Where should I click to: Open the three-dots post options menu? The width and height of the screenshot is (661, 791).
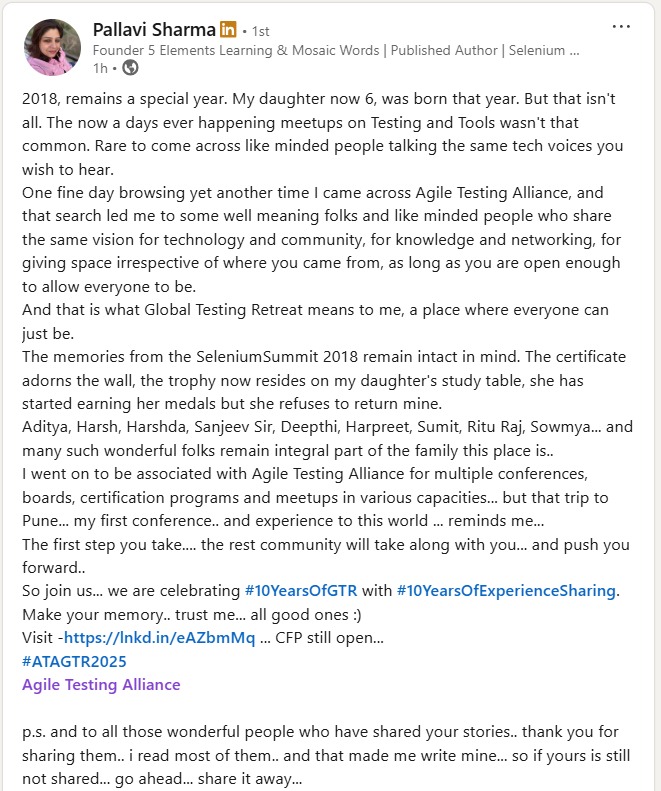(x=622, y=27)
